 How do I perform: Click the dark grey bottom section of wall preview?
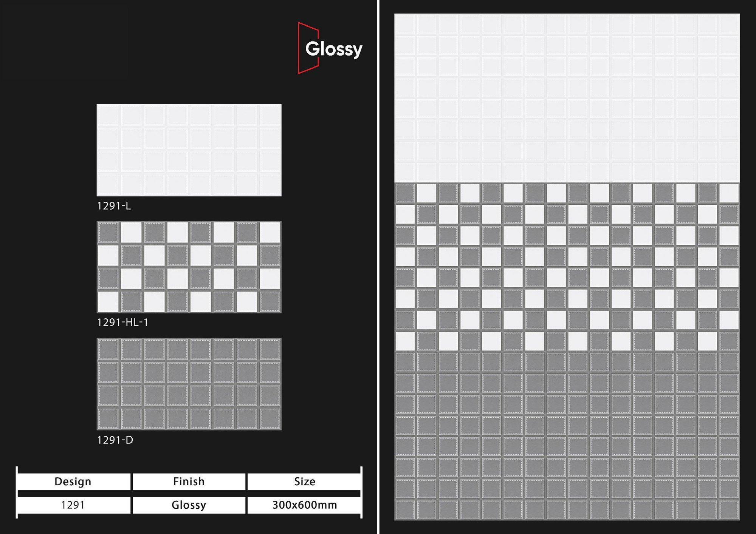567,436
